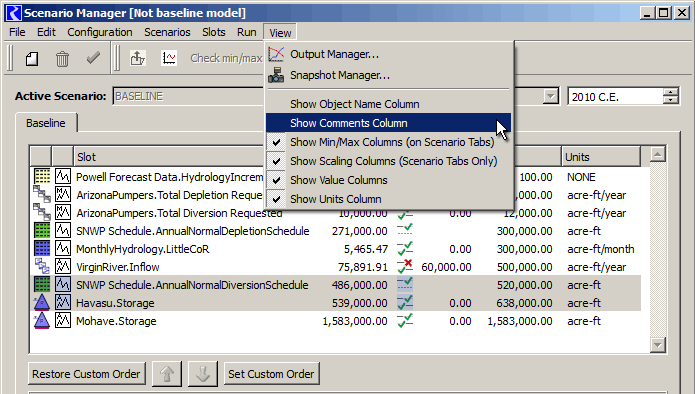Click the object icon for ArizonaPumpers Total Diversion row
Screen dimensions: 695x394
click(x=42, y=212)
